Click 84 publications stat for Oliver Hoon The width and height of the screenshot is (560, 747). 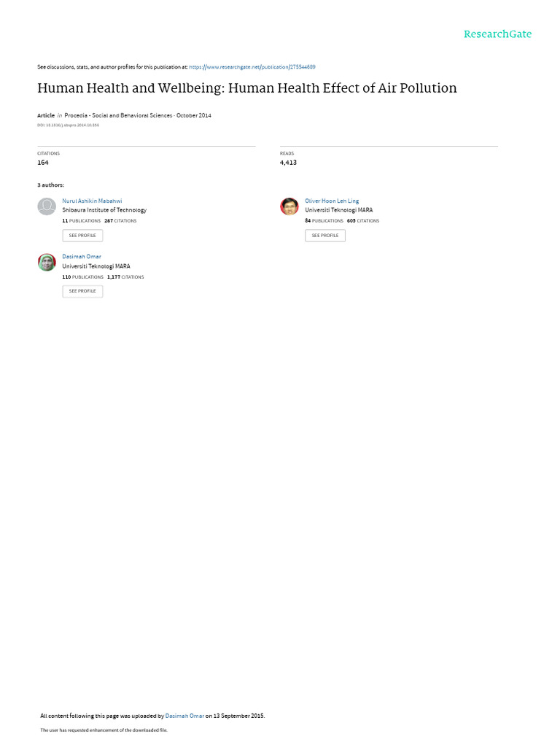coord(324,221)
